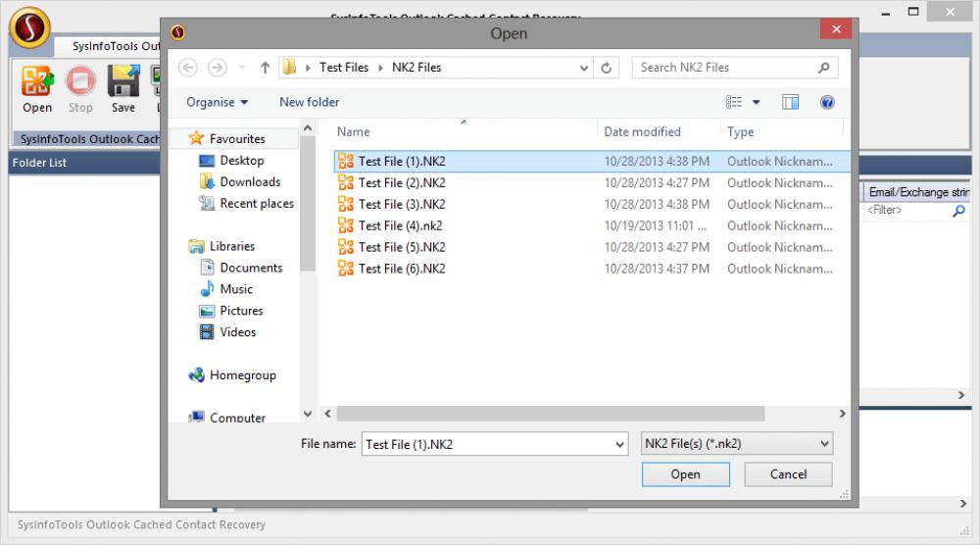Click the Folder List panel header
Viewport: 980px width, 545px height.
[x=84, y=163]
